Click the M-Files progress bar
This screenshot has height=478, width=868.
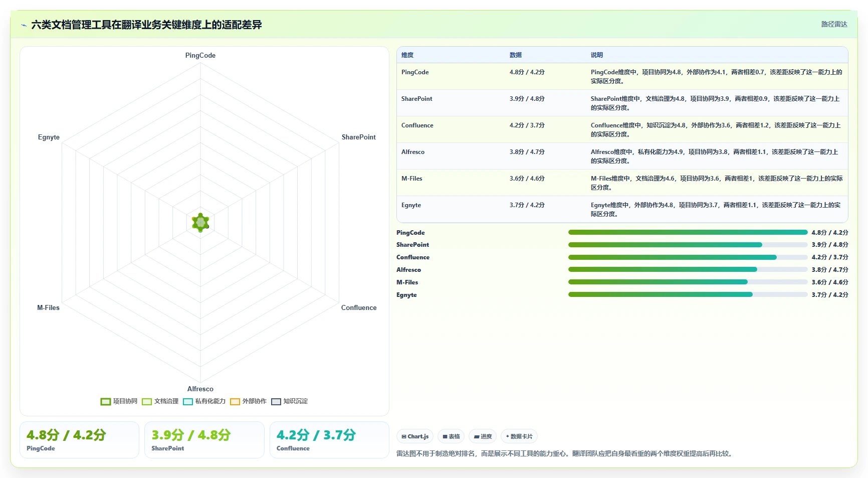688,282
